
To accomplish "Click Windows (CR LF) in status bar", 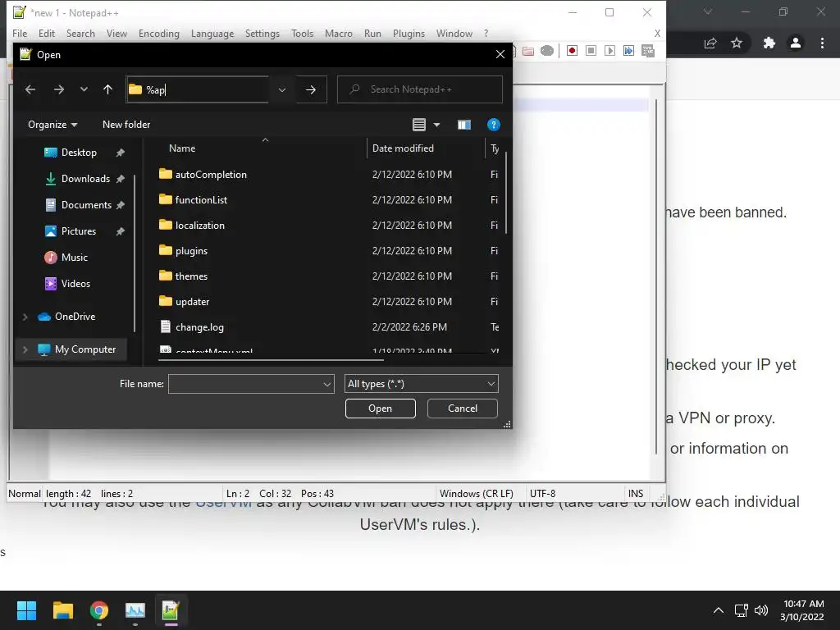I will pyautogui.click(x=477, y=493).
